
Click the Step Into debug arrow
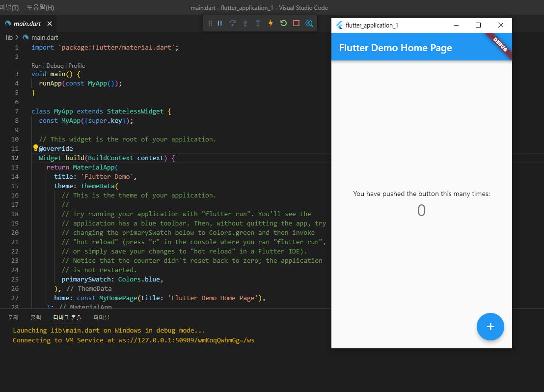245,23
